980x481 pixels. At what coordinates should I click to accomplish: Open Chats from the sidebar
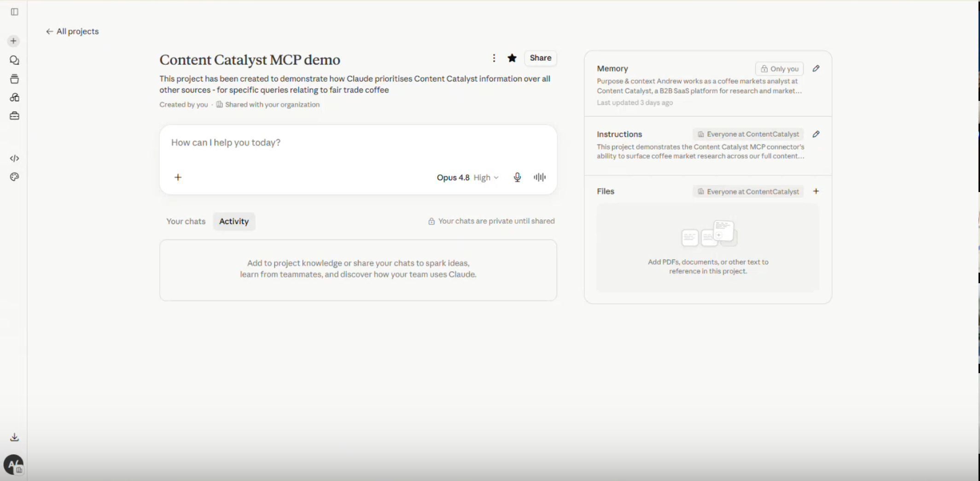[x=14, y=60]
